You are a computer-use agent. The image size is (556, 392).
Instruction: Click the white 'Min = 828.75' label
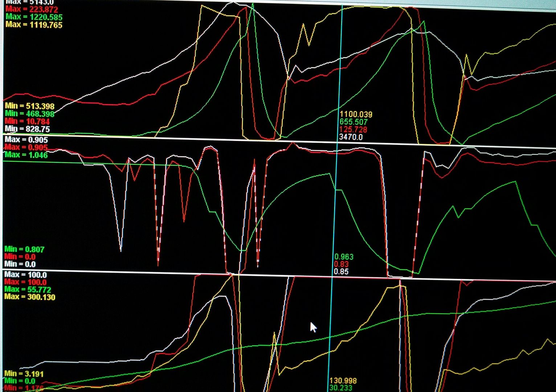click(27, 129)
